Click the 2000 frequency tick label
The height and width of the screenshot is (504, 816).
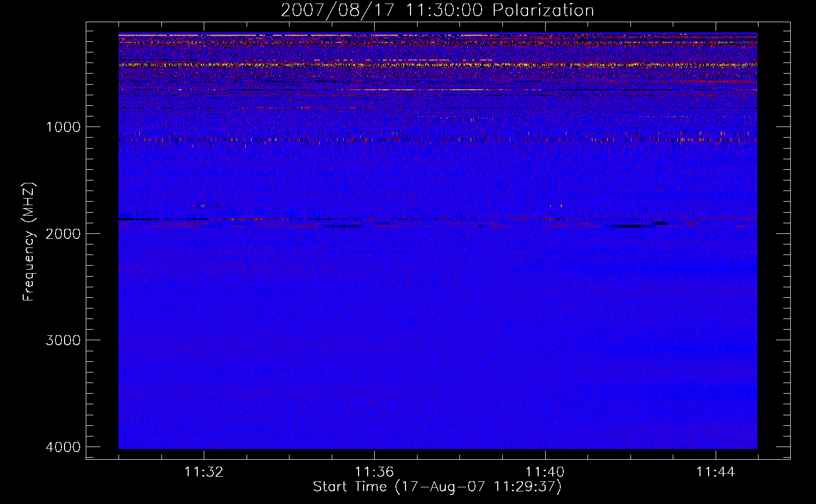(63, 233)
